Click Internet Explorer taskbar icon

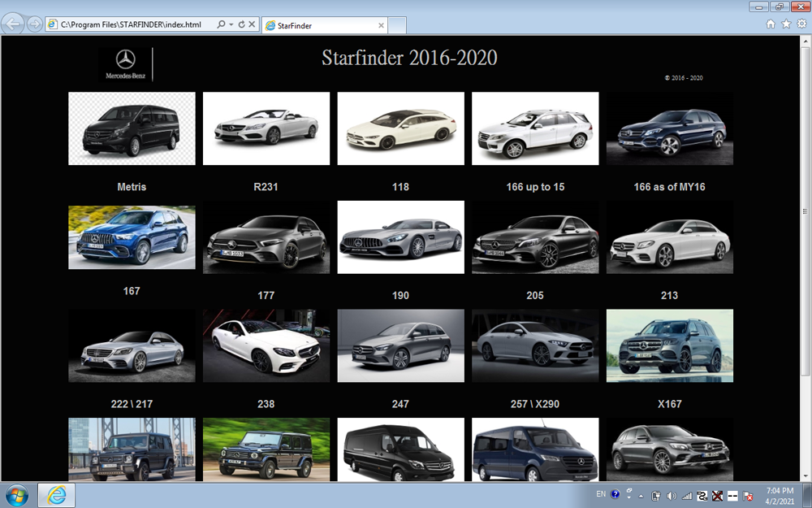57,496
